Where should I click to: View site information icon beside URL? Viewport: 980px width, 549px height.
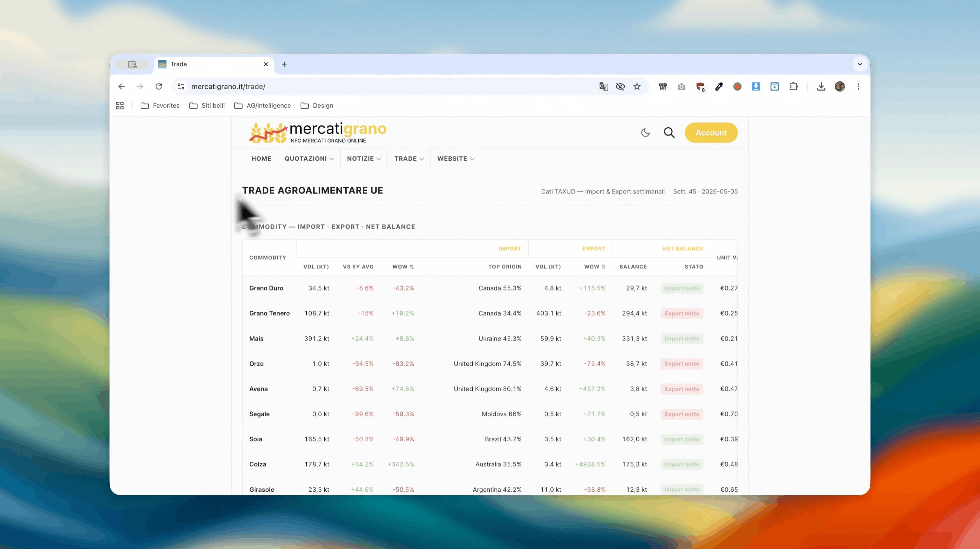point(181,86)
